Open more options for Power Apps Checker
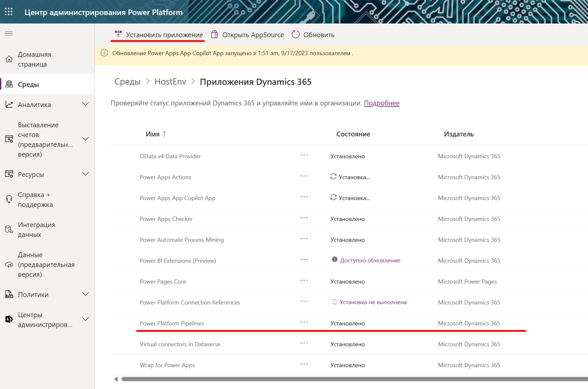 (304, 218)
